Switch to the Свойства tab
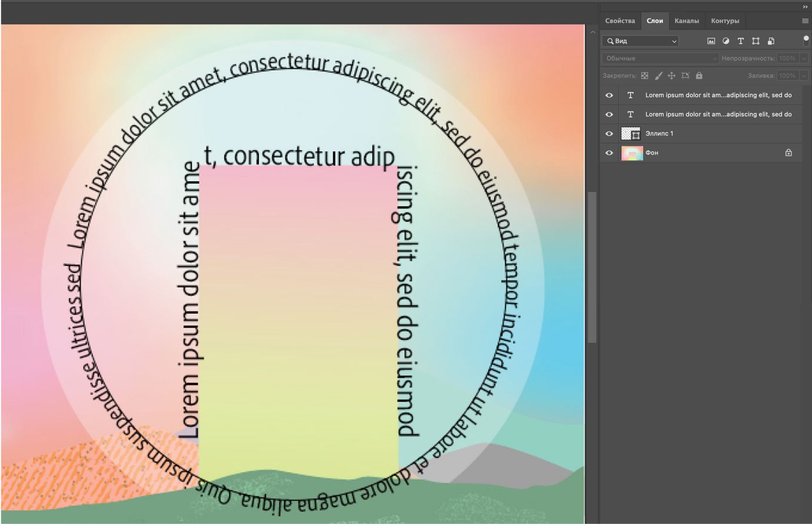Screen dimensions: 812x524 [x=620, y=21]
